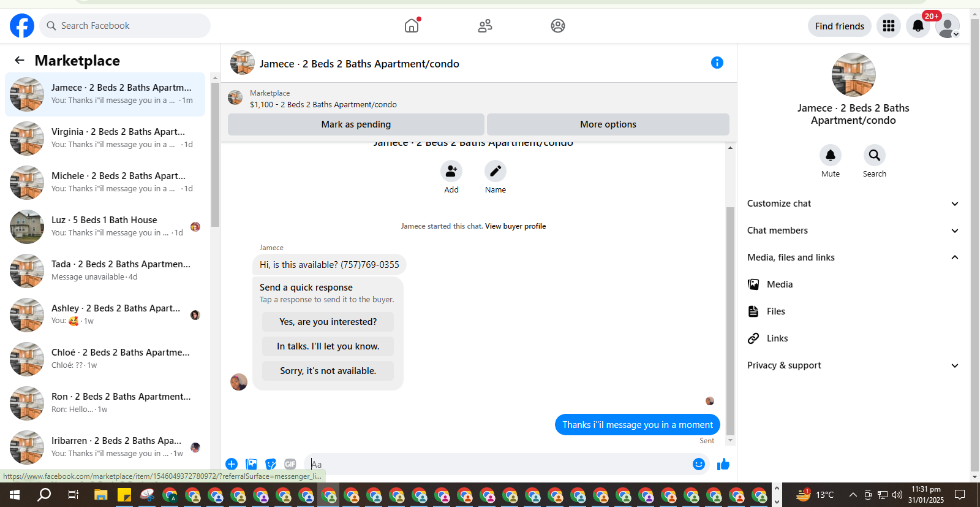Click the volume icon in system tray
Screen dimensions: 980x507
pyautogui.click(x=897, y=495)
